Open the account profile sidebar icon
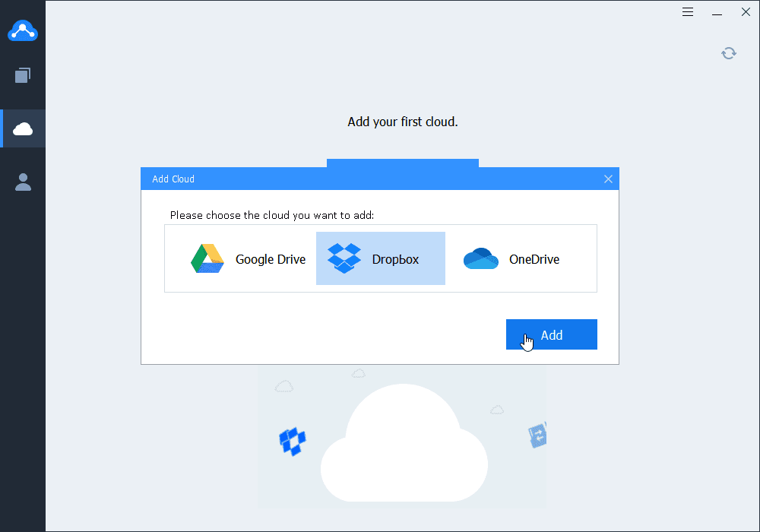760x532 pixels. [23, 182]
